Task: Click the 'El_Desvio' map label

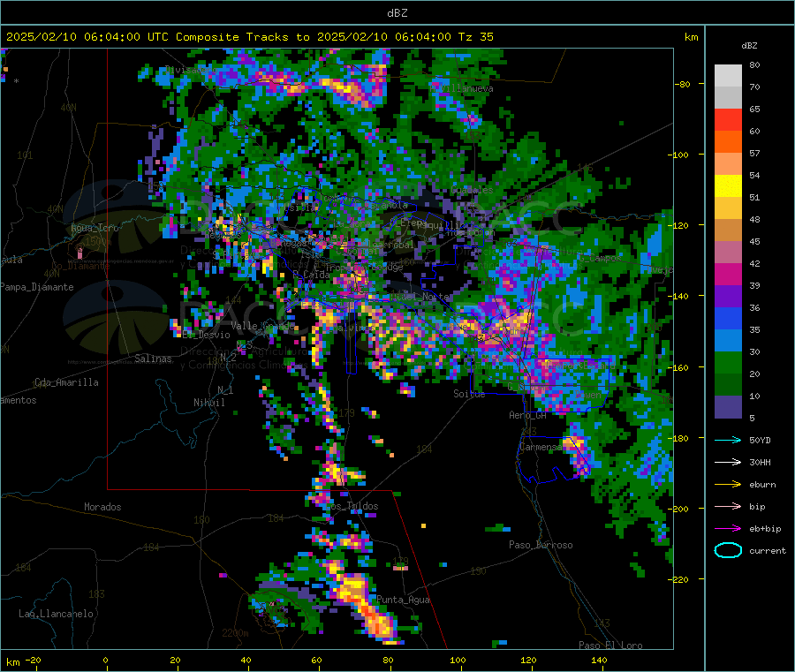Action: tap(207, 335)
